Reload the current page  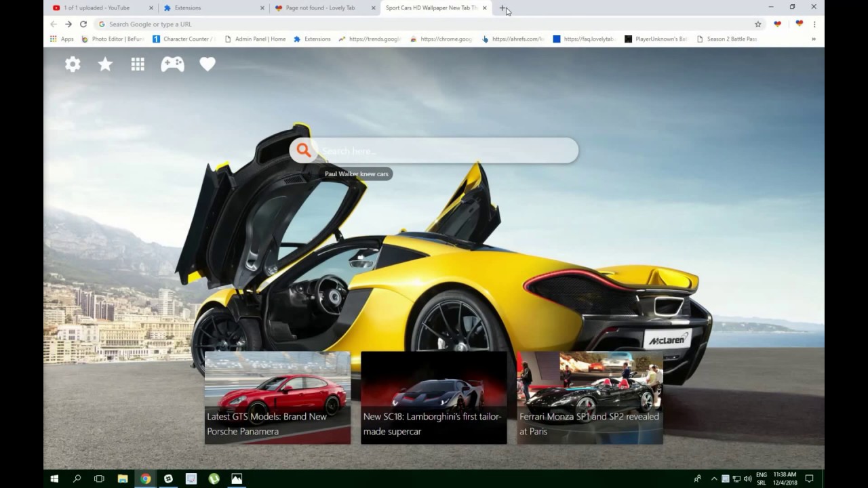(83, 24)
